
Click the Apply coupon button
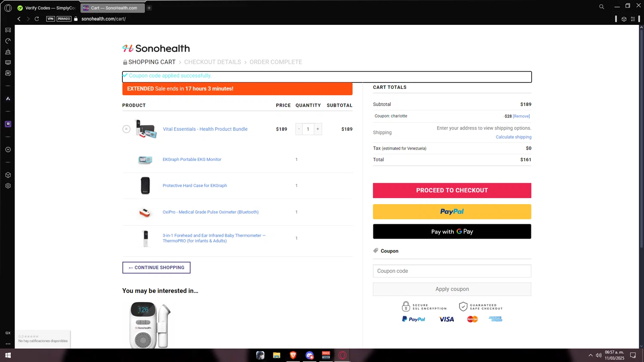point(452,289)
